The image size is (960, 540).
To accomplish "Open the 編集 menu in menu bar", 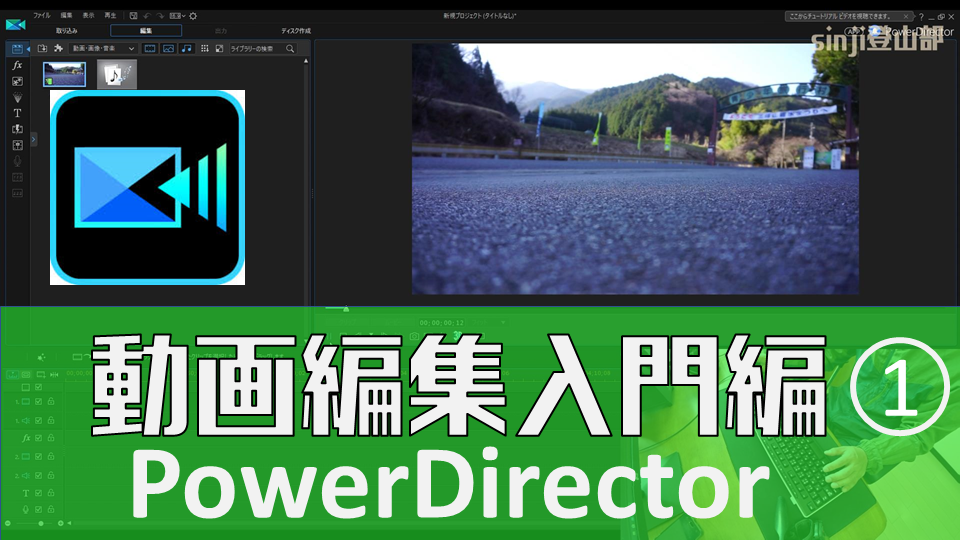I will (x=66, y=15).
